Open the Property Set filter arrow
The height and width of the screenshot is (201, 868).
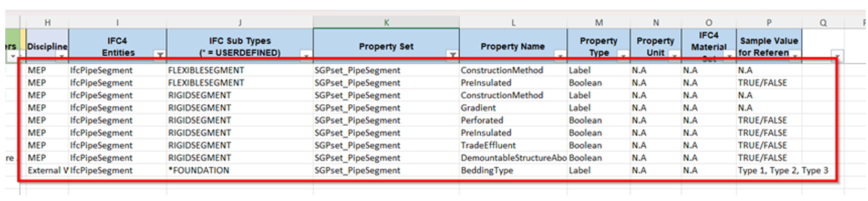coord(452,54)
